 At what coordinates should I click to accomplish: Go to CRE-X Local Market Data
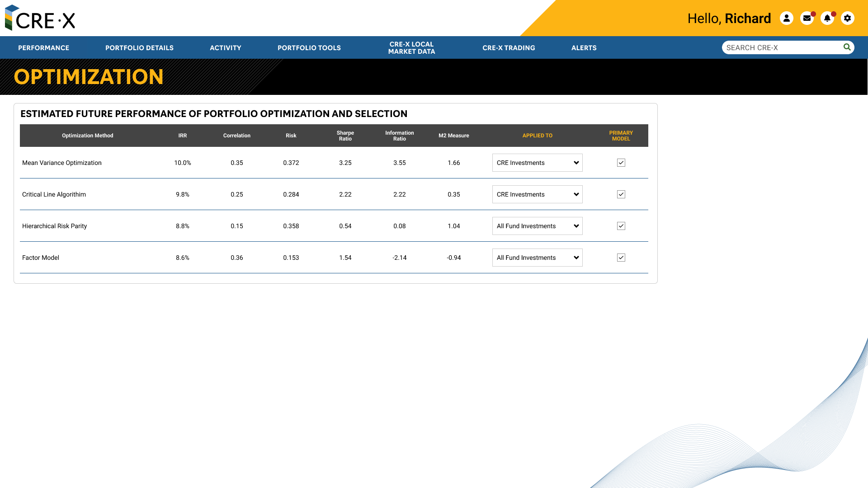(x=411, y=48)
